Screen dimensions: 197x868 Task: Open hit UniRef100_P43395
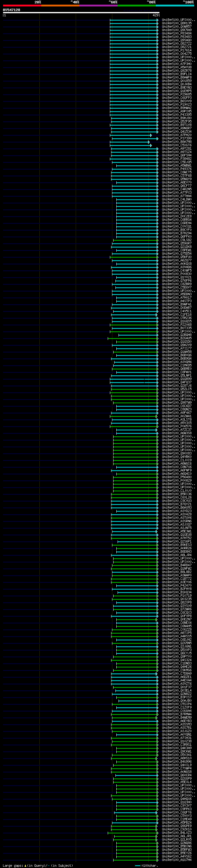177,115
